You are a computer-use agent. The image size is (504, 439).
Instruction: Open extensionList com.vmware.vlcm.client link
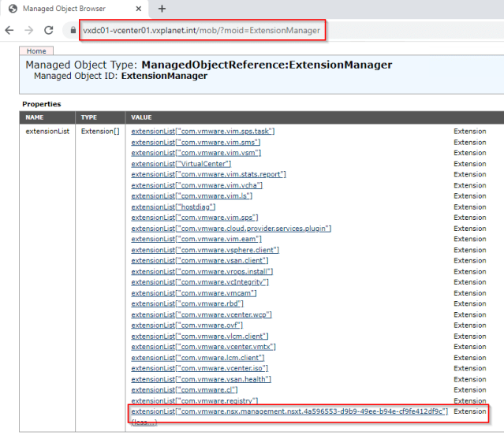[x=200, y=337]
